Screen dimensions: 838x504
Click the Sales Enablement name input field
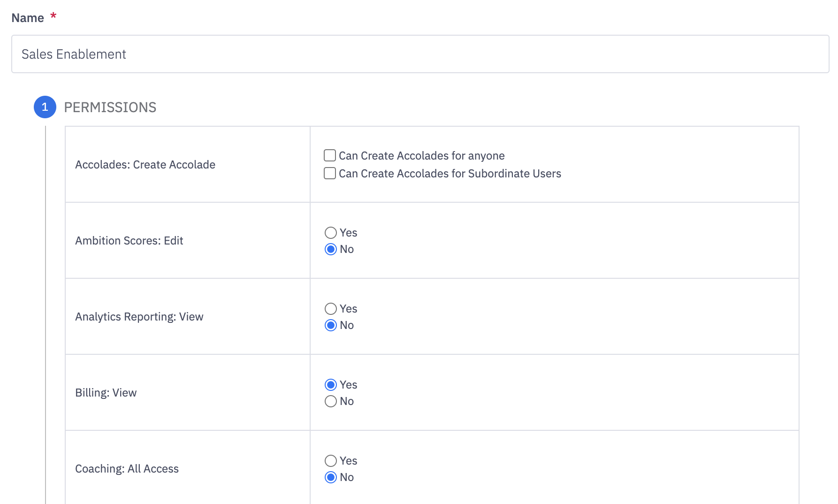(420, 54)
